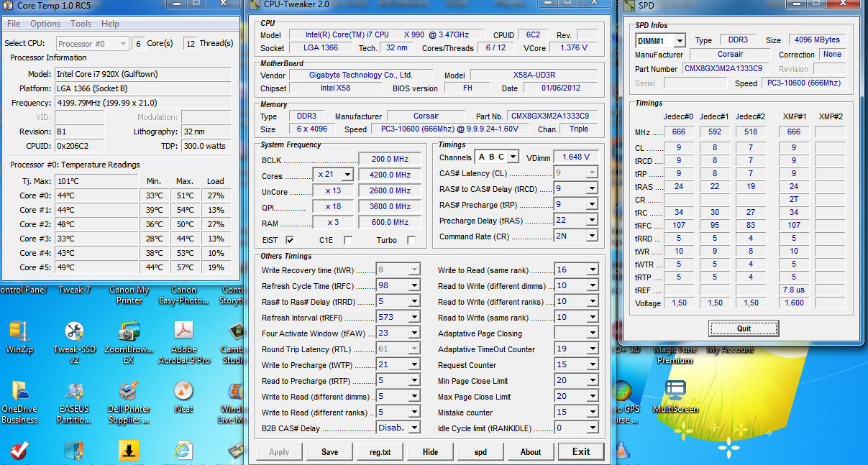Enable the C1E checkbox
The width and height of the screenshot is (868, 465).
[348, 240]
